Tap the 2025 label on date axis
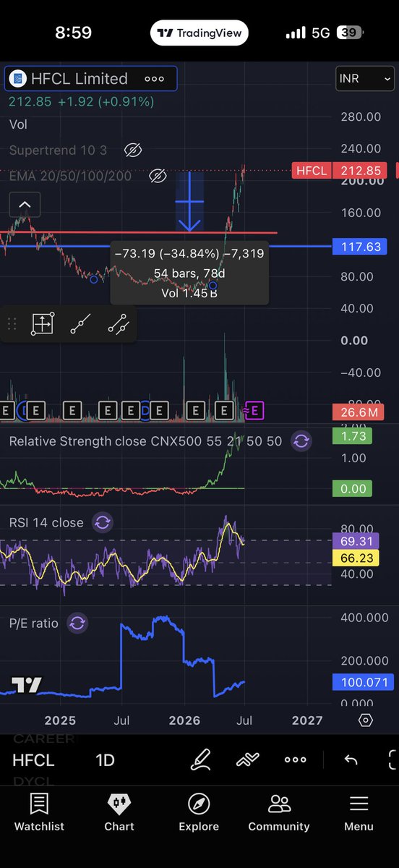 (60, 720)
